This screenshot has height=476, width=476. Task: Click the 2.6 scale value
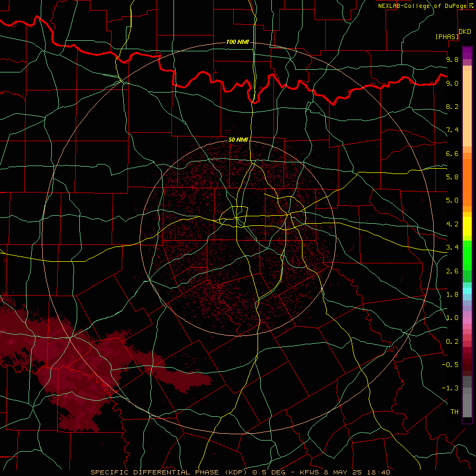[452, 271]
